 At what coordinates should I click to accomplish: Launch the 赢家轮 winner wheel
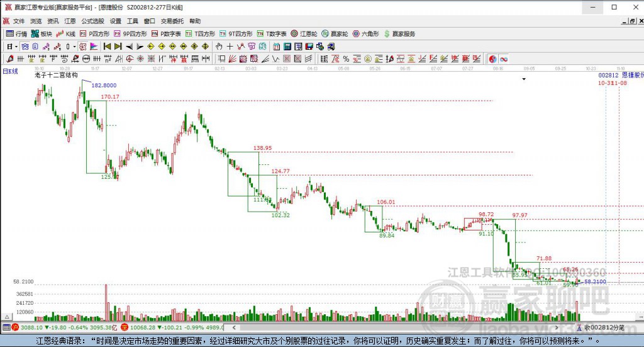335,34
